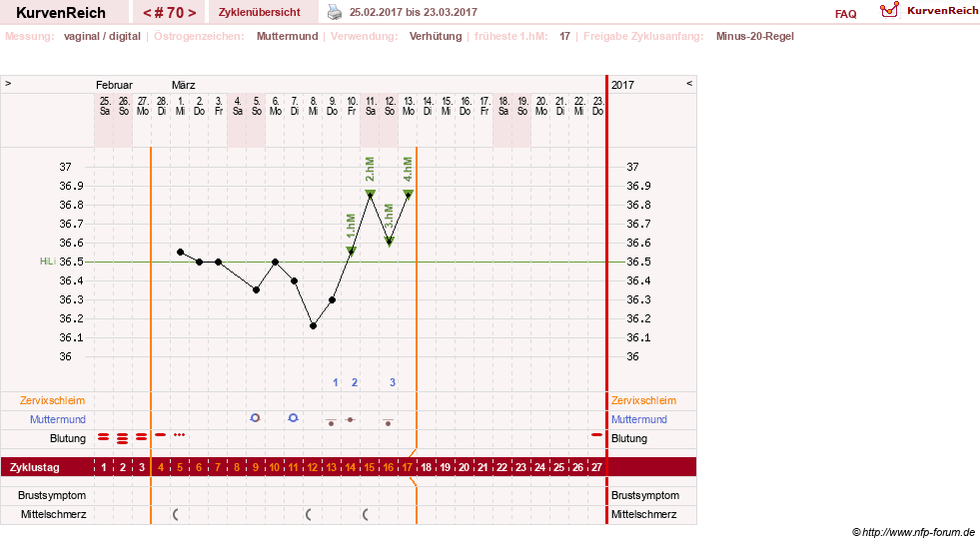This screenshot has height=544, width=980.
Task: Click the heavy bleeding icon on cycle day 2
Action: (x=123, y=438)
